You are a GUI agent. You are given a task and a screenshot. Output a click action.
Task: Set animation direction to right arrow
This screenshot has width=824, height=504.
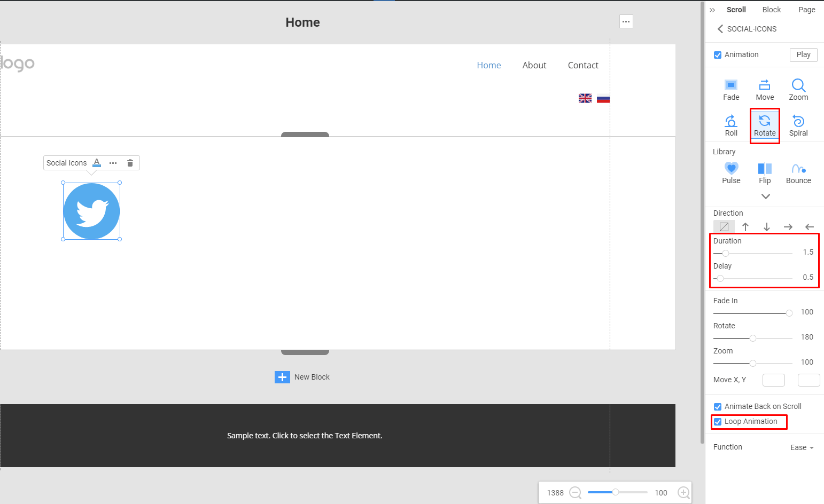(x=788, y=227)
